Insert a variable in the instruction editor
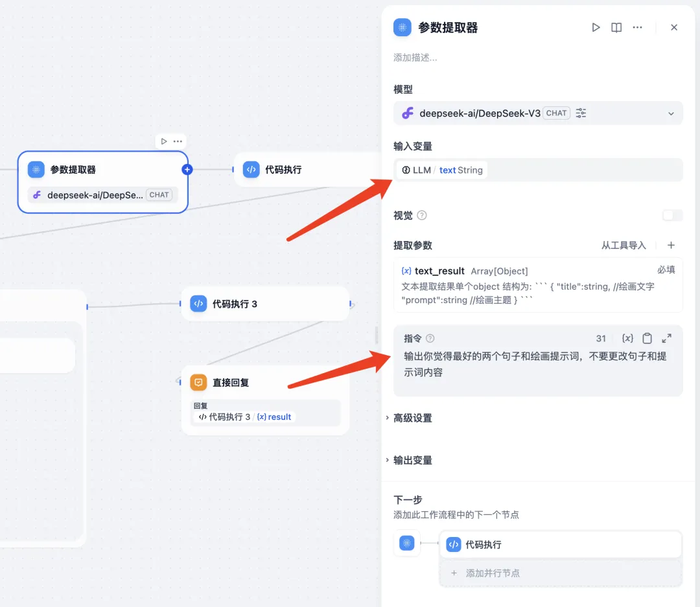The width and height of the screenshot is (700, 607). 627,338
